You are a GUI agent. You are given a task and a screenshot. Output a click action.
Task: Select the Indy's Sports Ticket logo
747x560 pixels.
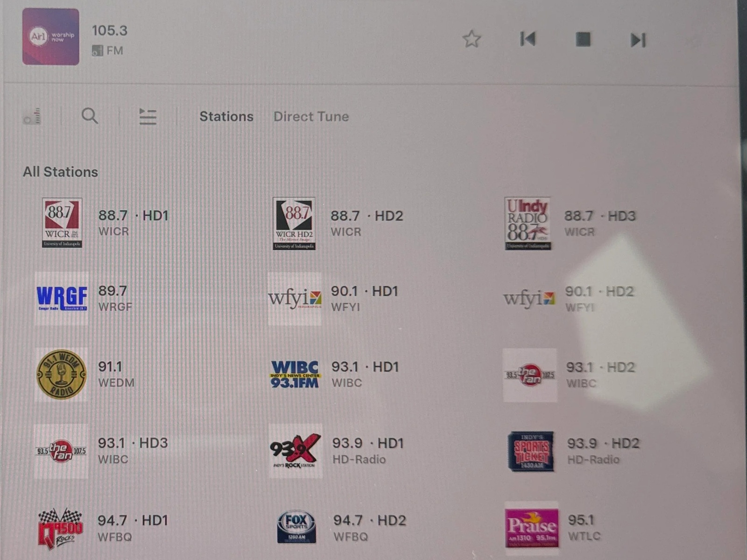tap(531, 451)
